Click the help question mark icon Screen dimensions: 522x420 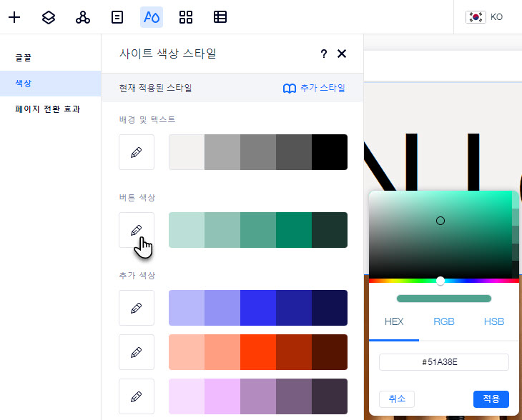[324, 54]
